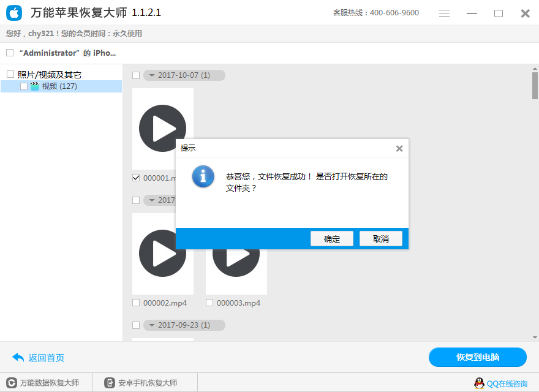Click 确定 to open recovery folder

(332, 239)
